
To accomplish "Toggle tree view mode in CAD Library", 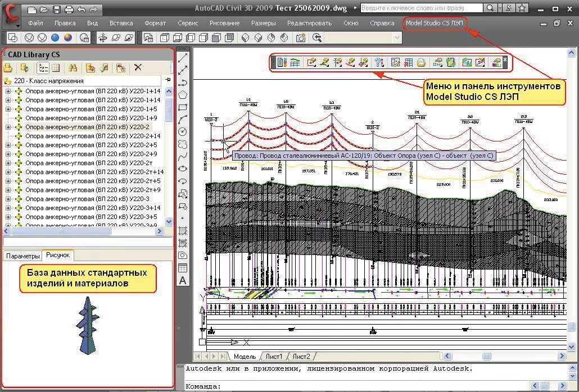I will point(43,67).
